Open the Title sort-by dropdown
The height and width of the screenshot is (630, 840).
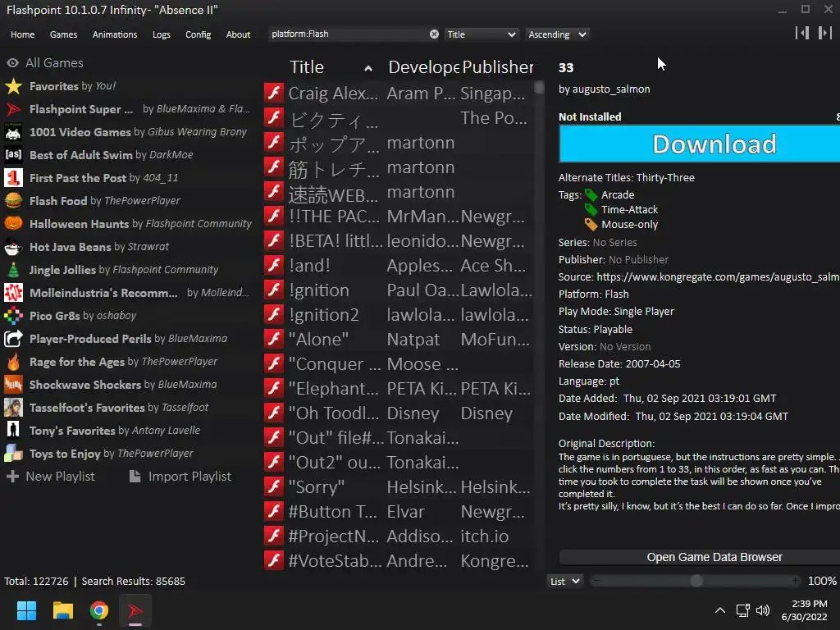pyautogui.click(x=481, y=34)
